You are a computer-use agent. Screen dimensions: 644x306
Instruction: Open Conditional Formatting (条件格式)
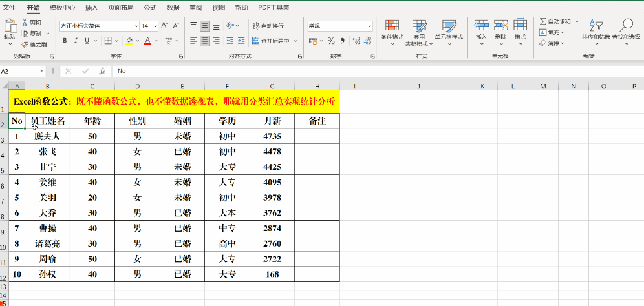coord(392,33)
